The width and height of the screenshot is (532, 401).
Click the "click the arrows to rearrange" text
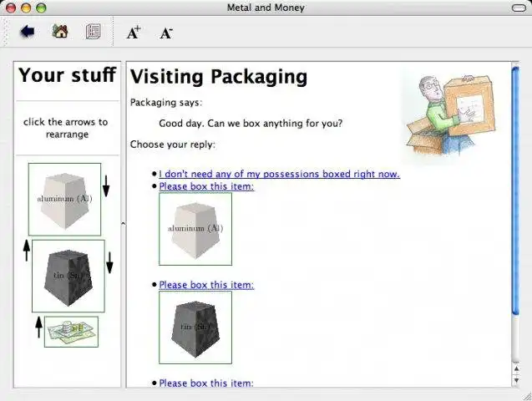tap(66, 128)
